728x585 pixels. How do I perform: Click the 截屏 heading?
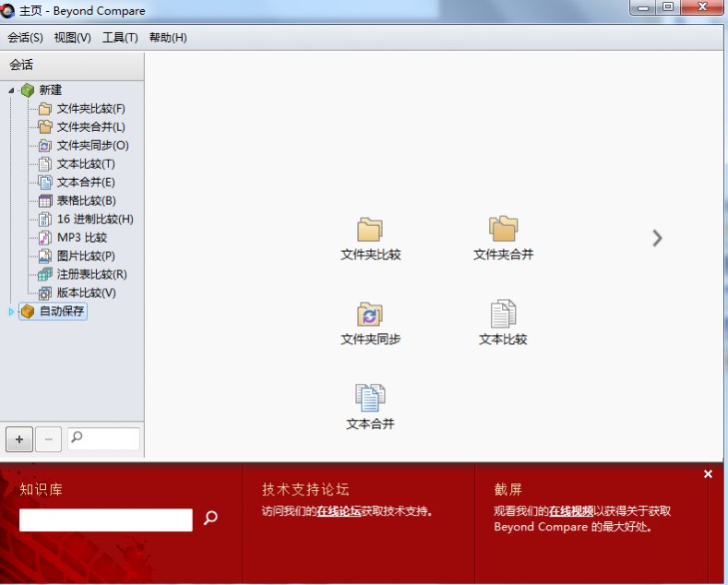pyautogui.click(x=507, y=489)
